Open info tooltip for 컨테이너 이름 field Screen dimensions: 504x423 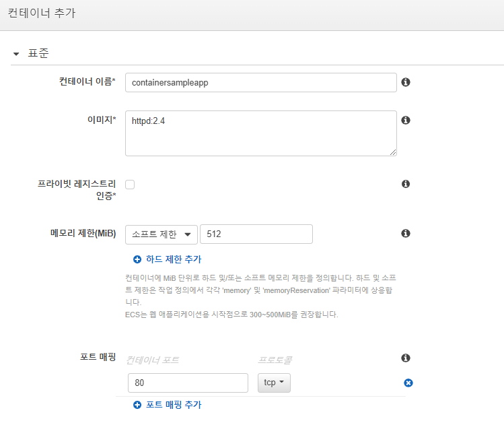[x=406, y=82]
